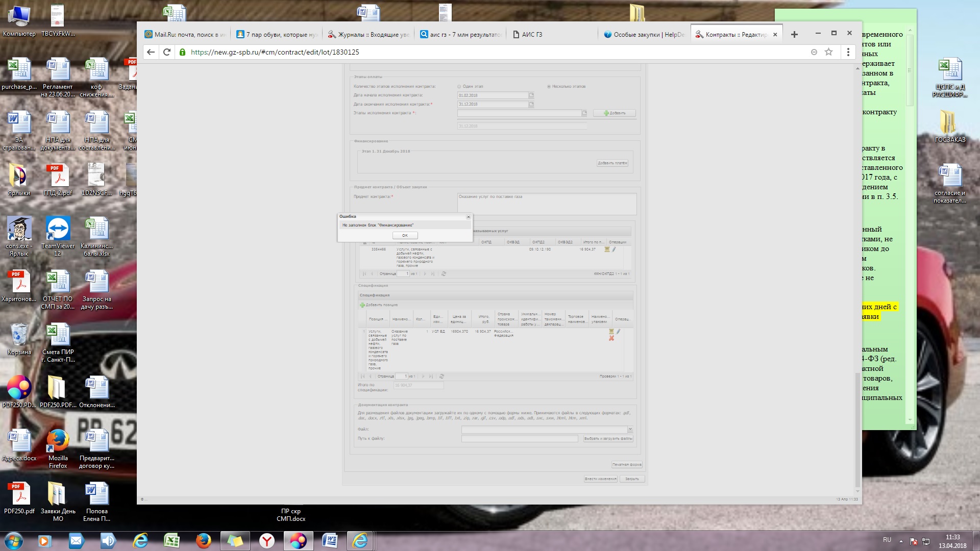Click the Спецификация page number field
The height and width of the screenshot is (551, 980).
coord(401,377)
